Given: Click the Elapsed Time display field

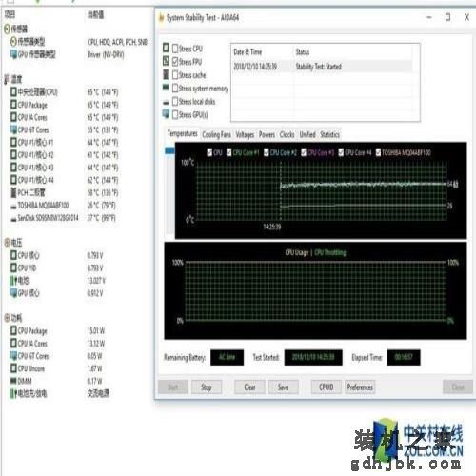Looking at the screenshot, I should (404, 357).
